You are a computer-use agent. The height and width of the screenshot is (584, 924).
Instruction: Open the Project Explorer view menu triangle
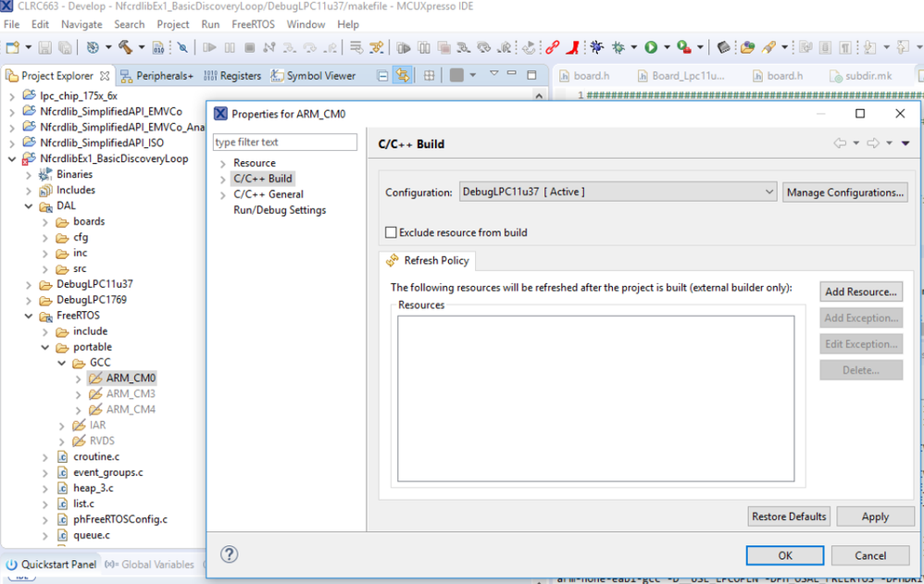493,74
